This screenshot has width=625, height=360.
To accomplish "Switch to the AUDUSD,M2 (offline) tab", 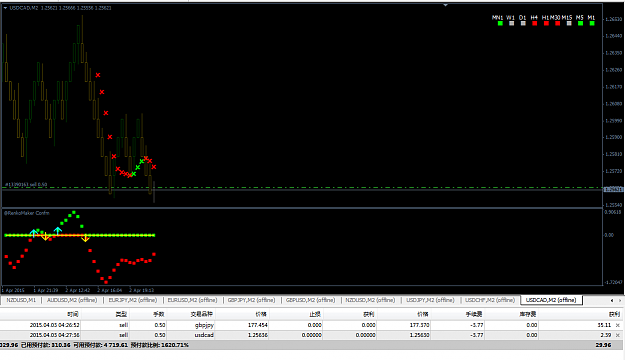I will pyautogui.click(x=72, y=300).
